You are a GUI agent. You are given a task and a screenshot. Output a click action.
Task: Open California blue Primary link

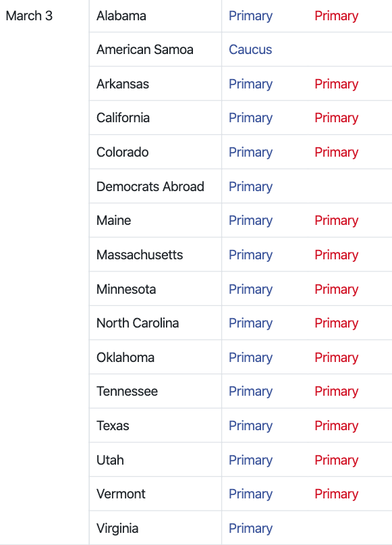tap(250, 118)
